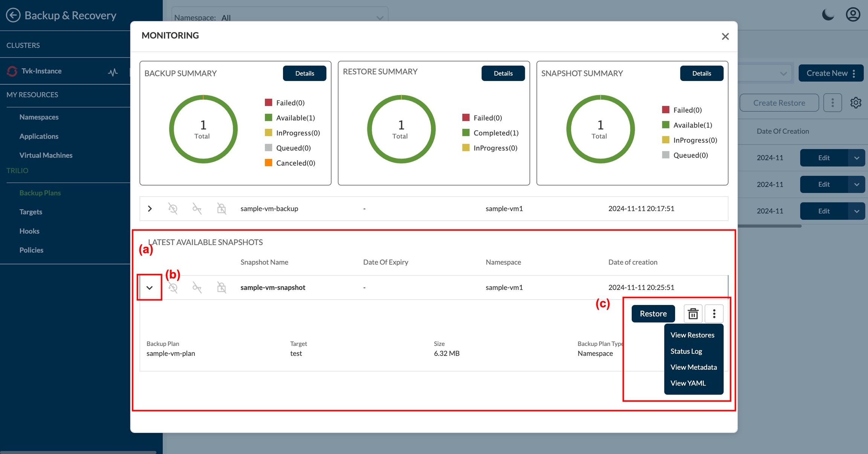Expand the sample-vm-backup row
Image resolution: width=868 pixels, height=454 pixels.
tap(150, 209)
